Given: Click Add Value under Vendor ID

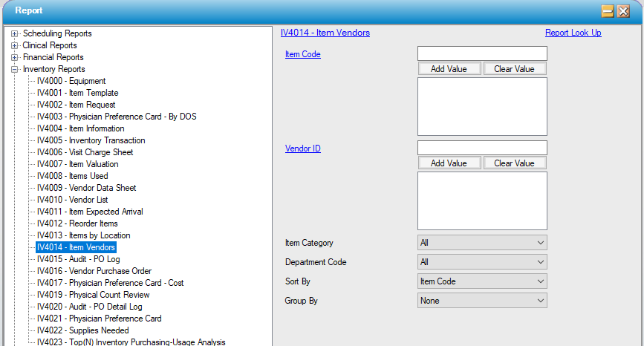Looking at the screenshot, I should [x=449, y=163].
